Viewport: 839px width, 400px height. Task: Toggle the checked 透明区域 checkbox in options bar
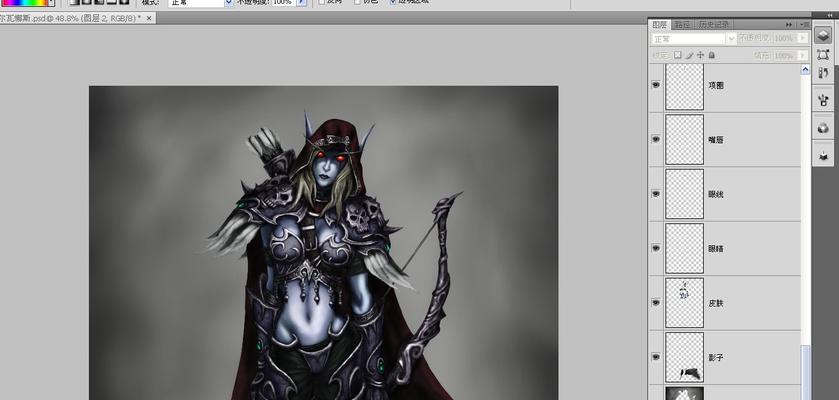tap(393, 2)
